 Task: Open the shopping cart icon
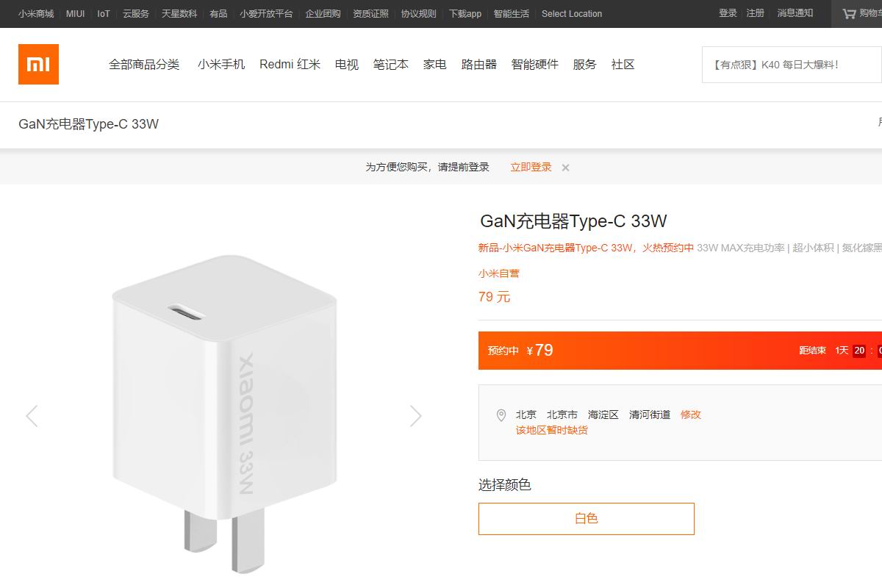pyautogui.click(x=849, y=13)
